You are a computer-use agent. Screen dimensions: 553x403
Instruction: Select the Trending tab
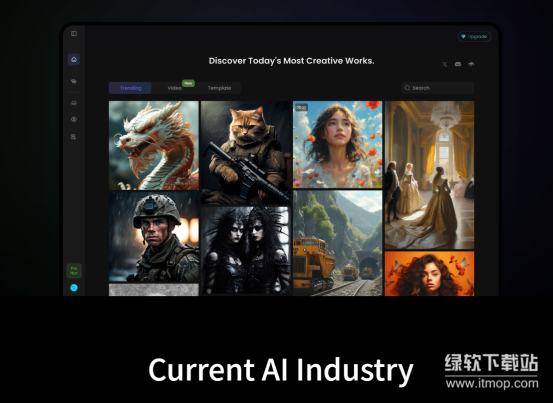[x=130, y=88]
